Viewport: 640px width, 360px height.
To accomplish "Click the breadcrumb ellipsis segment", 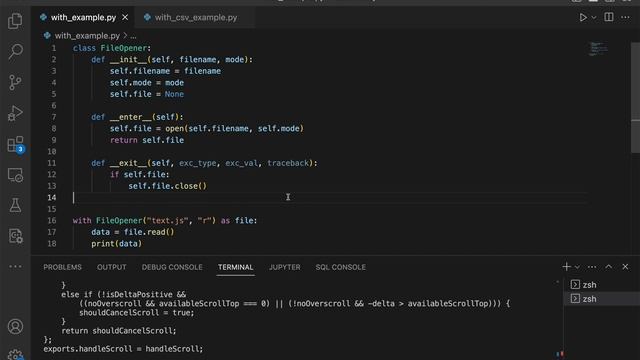I will [133, 36].
